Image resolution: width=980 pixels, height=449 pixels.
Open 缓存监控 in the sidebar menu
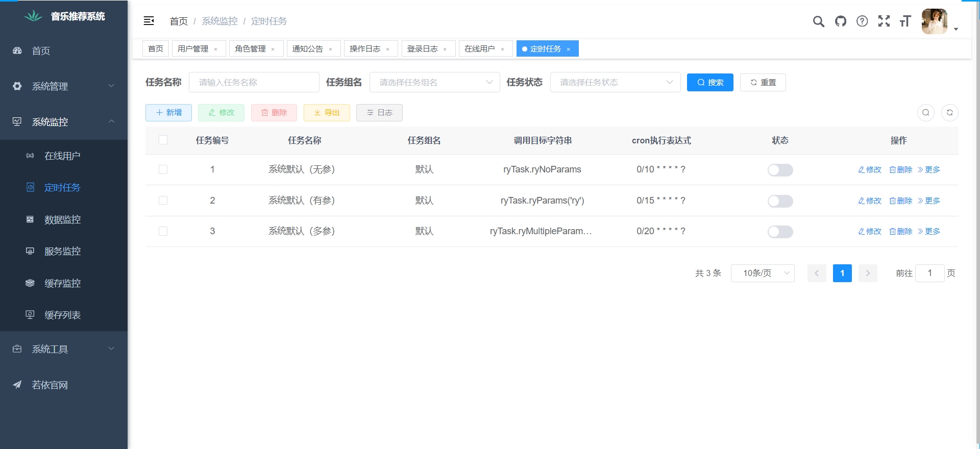coord(62,283)
